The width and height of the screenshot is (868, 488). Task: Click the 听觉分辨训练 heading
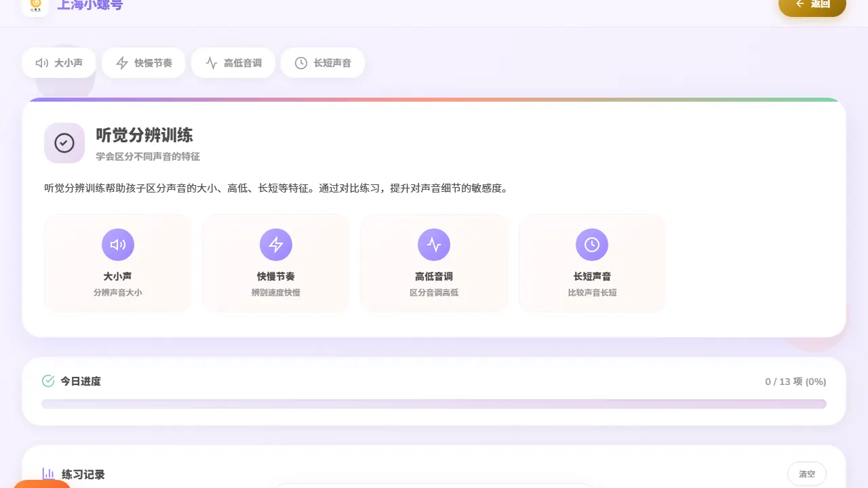(x=144, y=135)
